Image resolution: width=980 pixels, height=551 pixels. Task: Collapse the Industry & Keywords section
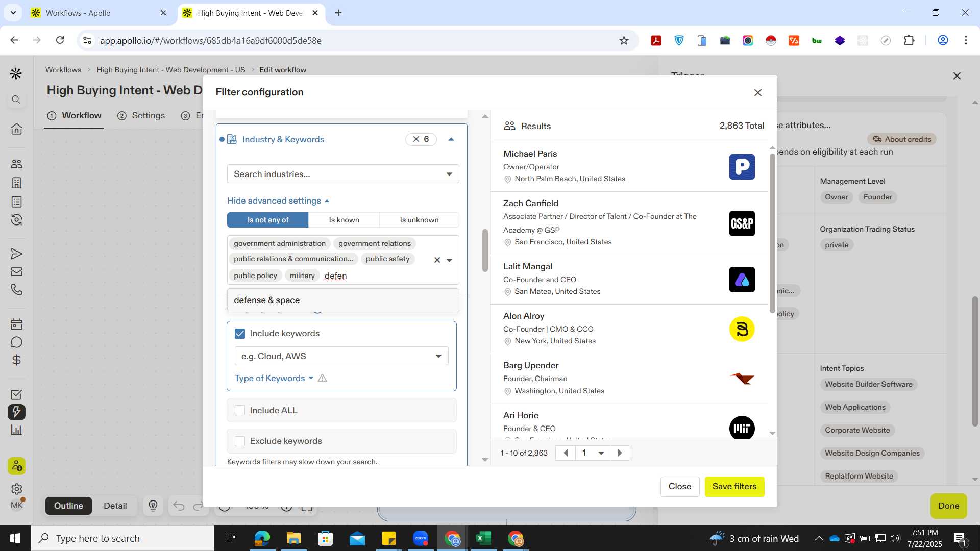tap(451, 139)
